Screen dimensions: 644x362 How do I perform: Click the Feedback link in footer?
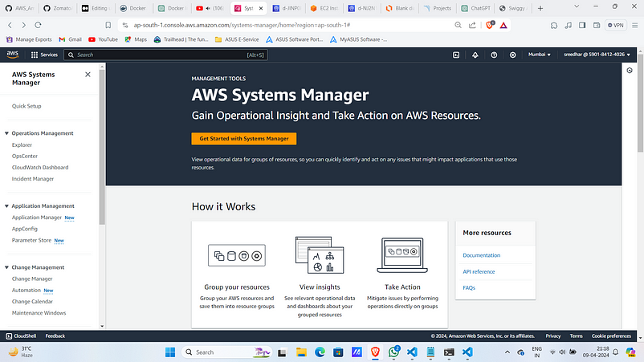point(55,336)
